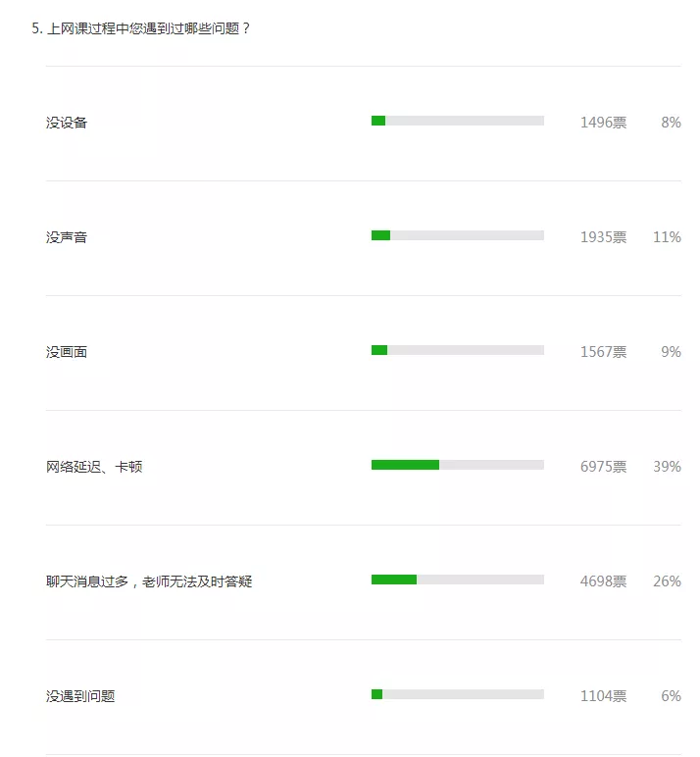Click the 没画面 progress bar

(458, 350)
